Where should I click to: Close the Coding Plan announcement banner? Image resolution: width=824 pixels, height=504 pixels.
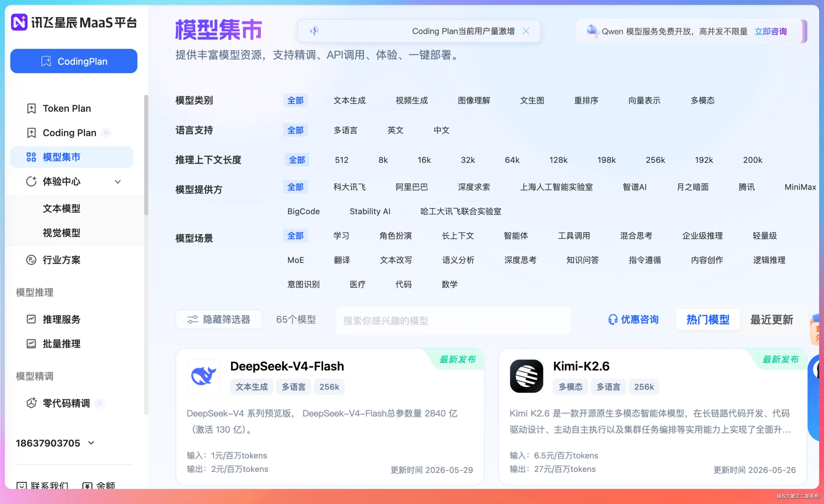click(x=526, y=31)
